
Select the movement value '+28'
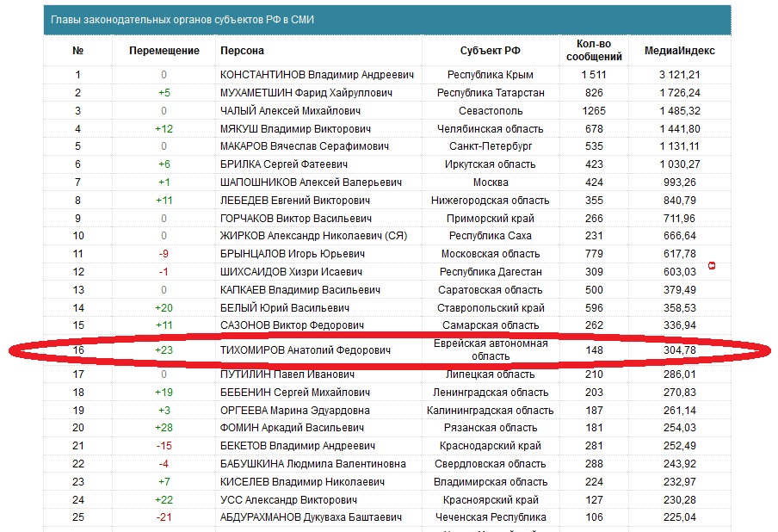[164, 428]
